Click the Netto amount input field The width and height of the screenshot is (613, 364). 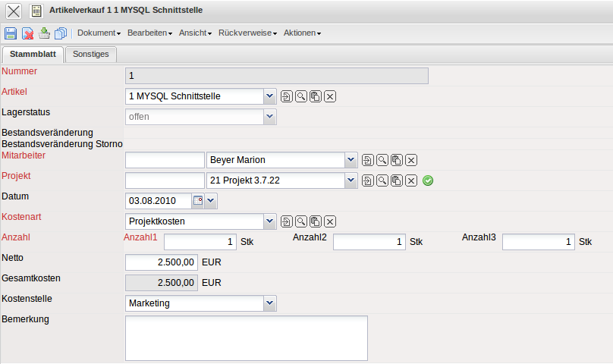pyautogui.click(x=162, y=262)
